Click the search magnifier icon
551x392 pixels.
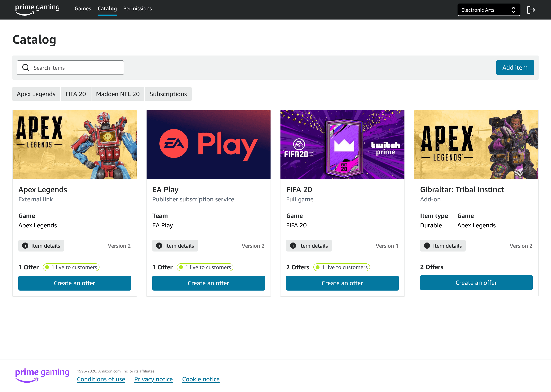tap(26, 68)
